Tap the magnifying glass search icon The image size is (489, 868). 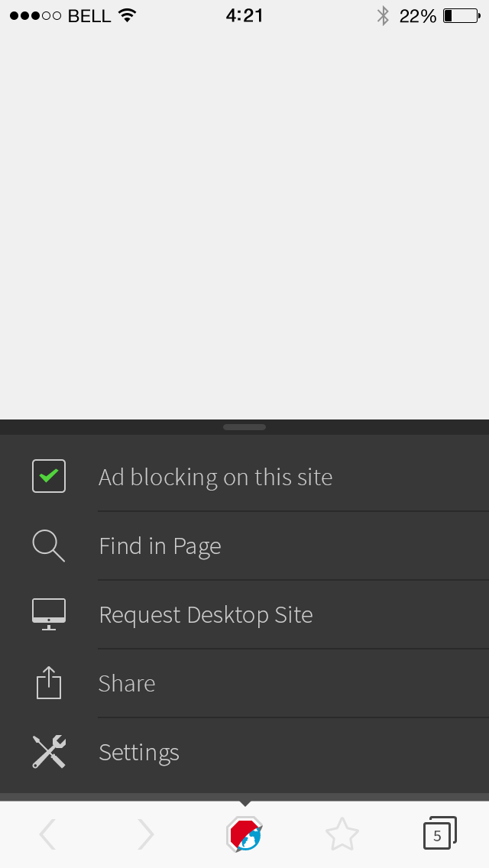[x=49, y=546]
